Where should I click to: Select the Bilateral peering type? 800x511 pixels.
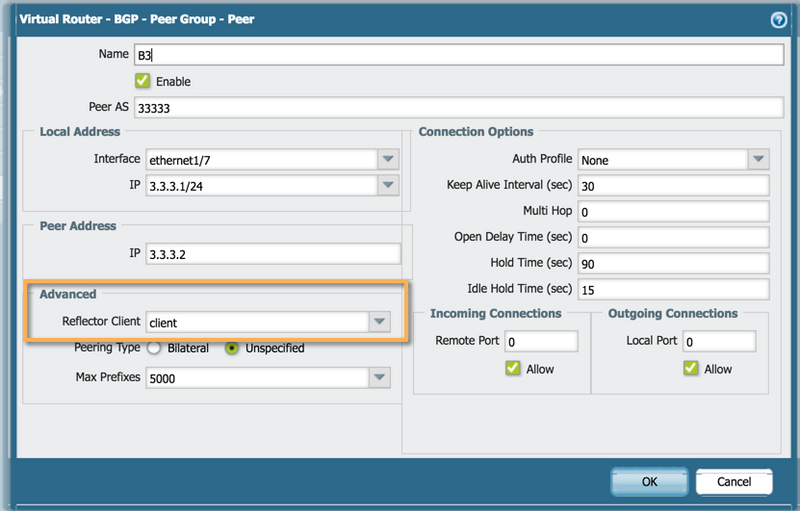154,348
